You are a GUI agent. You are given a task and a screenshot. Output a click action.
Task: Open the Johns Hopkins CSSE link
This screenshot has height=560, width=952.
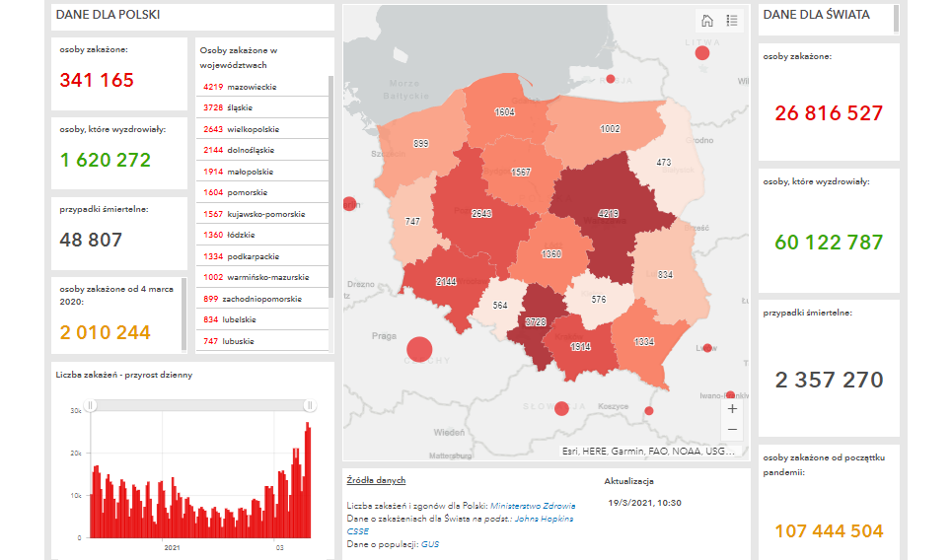click(x=544, y=519)
